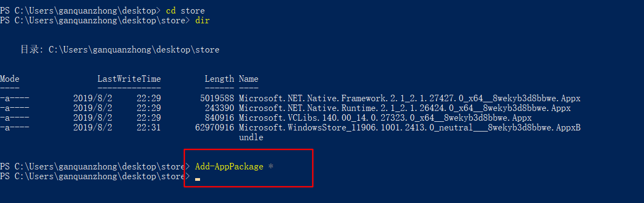Click the Microsoft.WindowsStore AppxBundle file name

pos(410,128)
